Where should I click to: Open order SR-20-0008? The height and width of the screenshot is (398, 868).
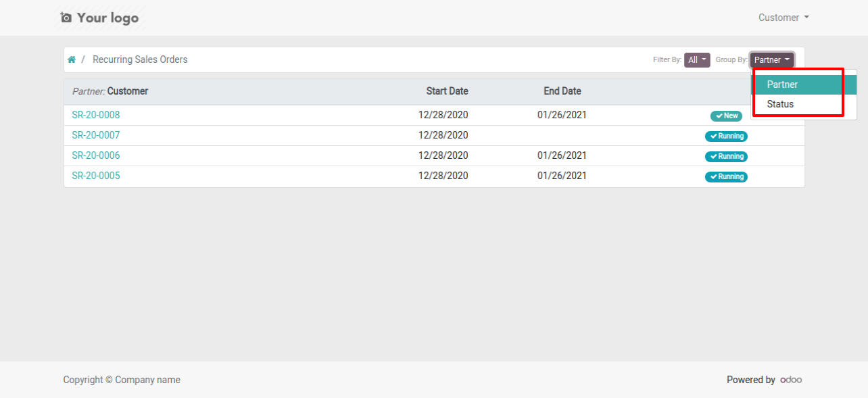pyautogui.click(x=96, y=115)
